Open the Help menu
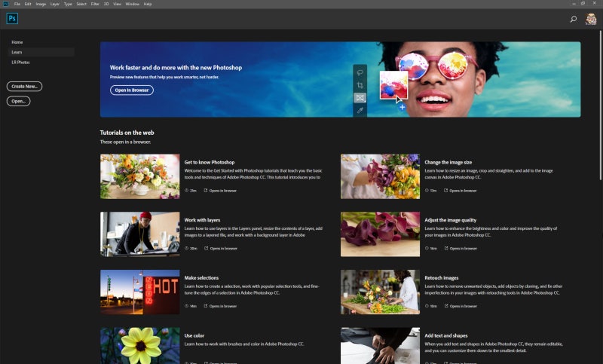The height and width of the screenshot is (364, 603). pos(148,4)
